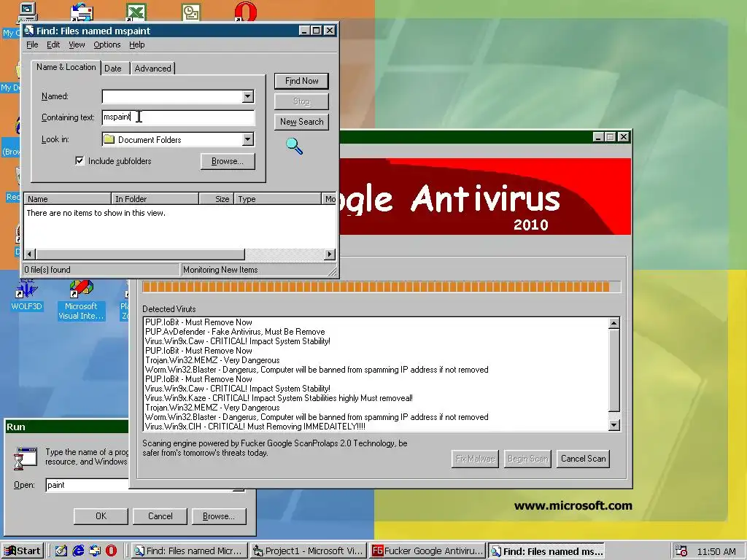
Task: Launch Opera from quick launch bar
Action: [x=111, y=551]
